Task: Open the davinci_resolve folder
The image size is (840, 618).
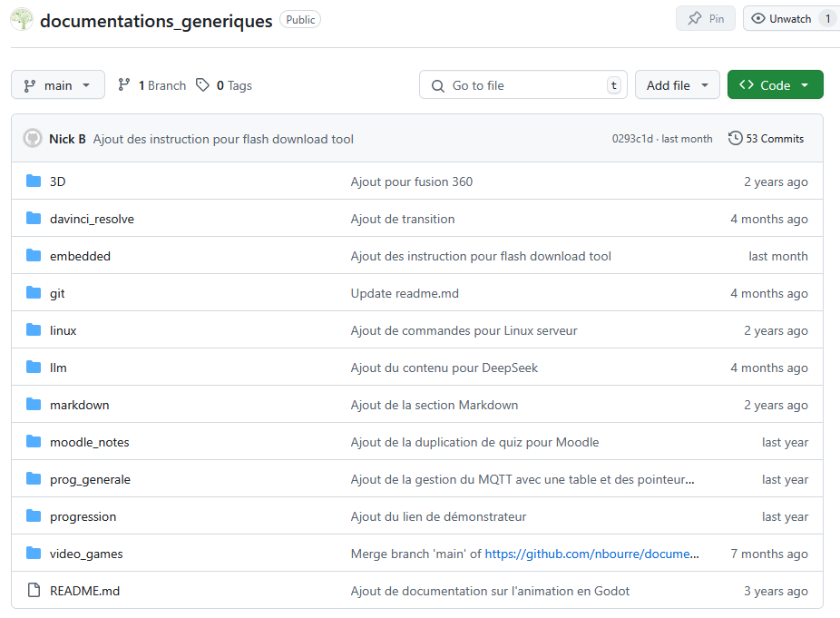Action: click(x=93, y=219)
